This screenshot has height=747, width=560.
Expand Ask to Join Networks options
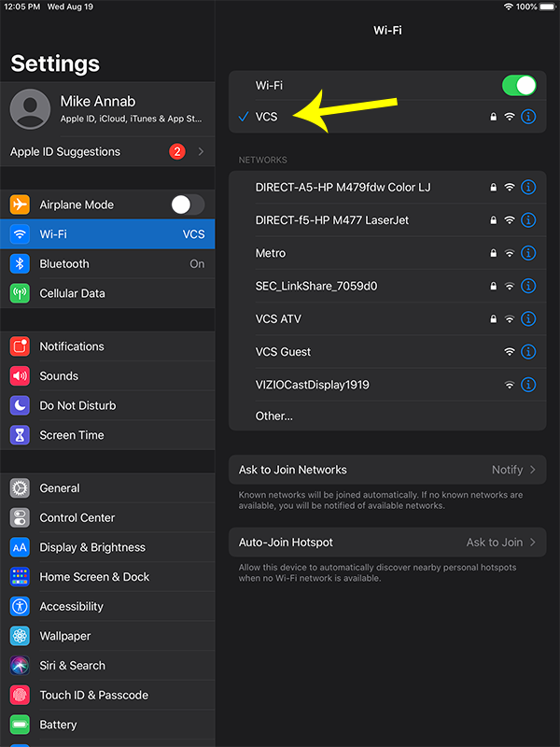click(386, 470)
